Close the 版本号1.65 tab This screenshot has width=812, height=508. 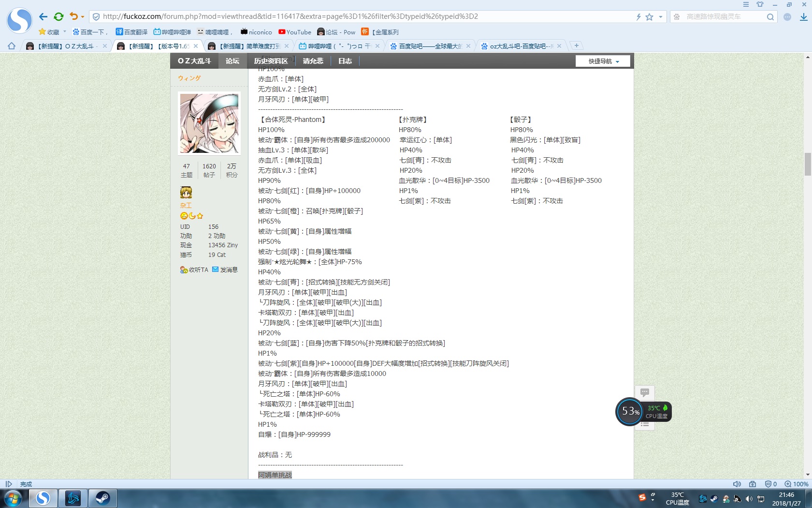196,46
